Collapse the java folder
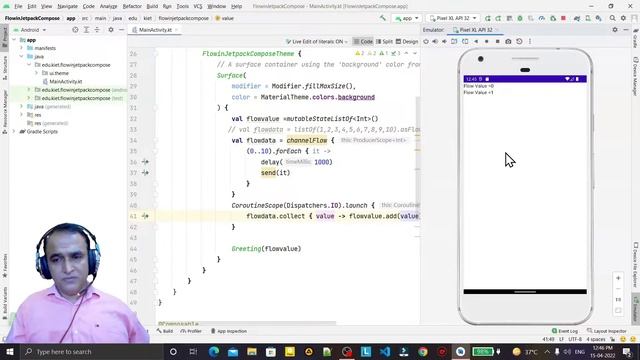 click(x=22, y=56)
